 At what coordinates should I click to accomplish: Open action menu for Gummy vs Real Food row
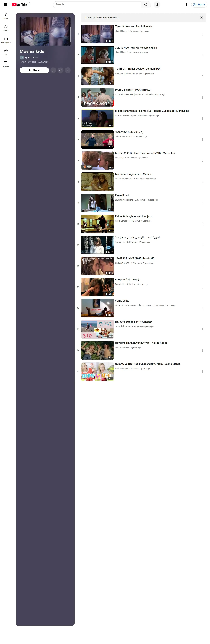[x=203, y=372]
